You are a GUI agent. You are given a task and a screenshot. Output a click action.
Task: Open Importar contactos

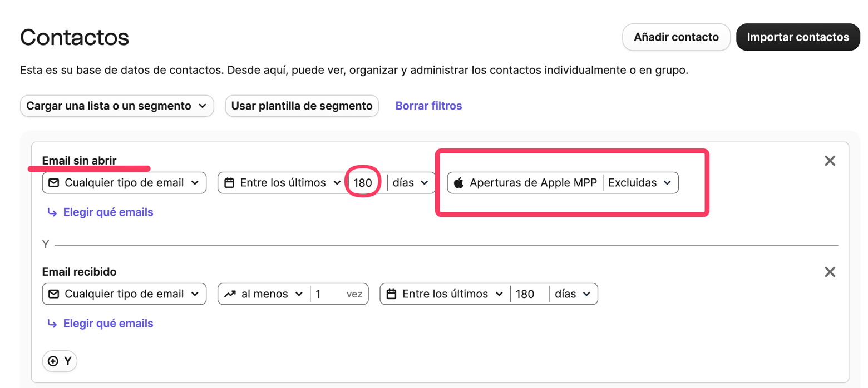(798, 37)
